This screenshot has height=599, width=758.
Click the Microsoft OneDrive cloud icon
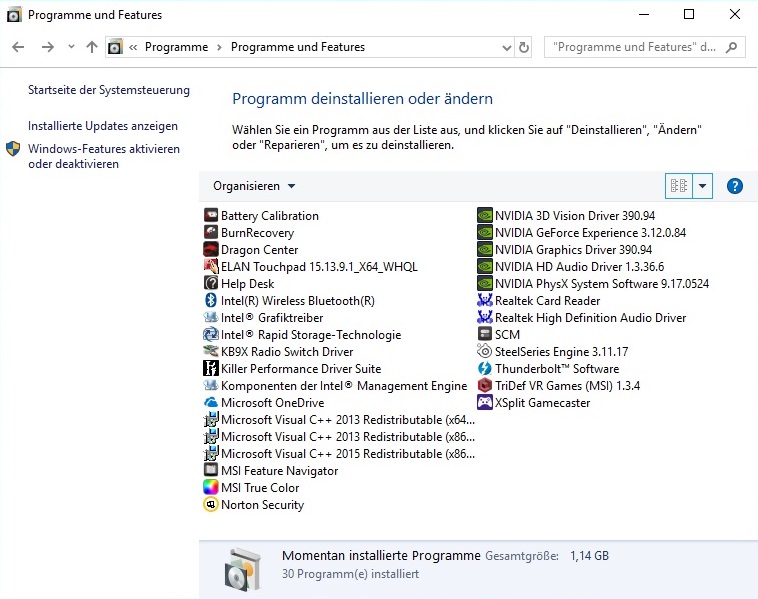point(211,402)
